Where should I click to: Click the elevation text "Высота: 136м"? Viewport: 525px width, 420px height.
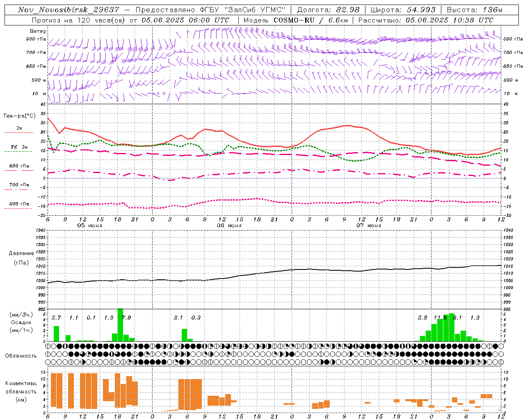click(x=475, y=10)
